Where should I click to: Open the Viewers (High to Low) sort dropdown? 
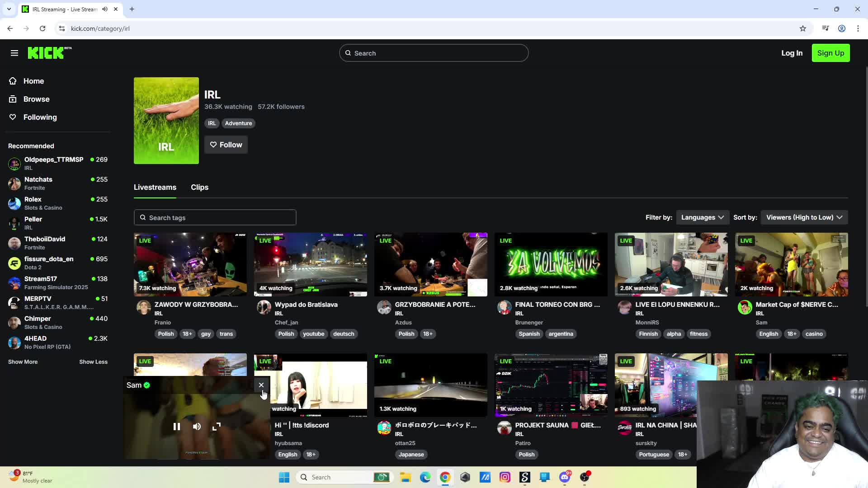804,217
